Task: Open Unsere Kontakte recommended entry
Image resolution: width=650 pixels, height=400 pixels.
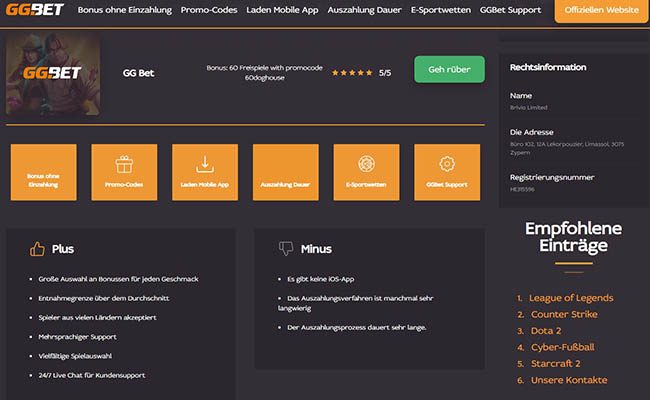Action: pyautogui.click(x=569, y=380)
